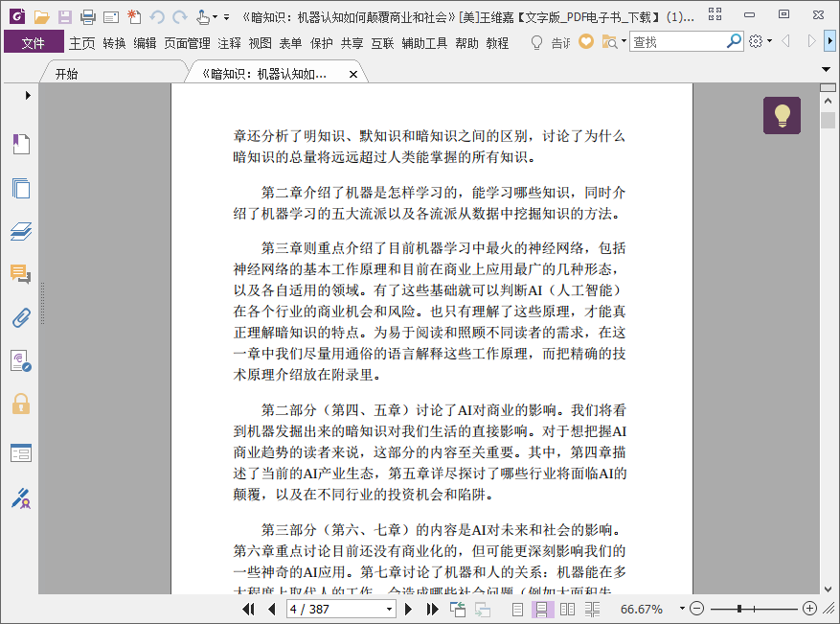Viewport: 840px width, 624px height.
Task: Expand the left navigation panel arrow
Action: [28, 96]
